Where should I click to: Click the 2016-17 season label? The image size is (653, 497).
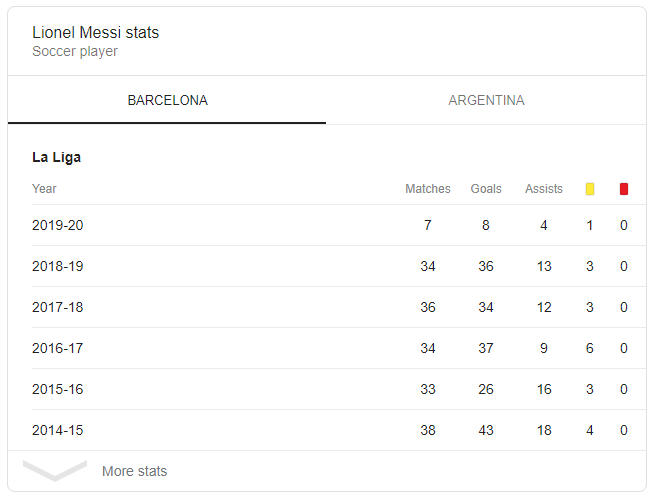tap(58, 348)
